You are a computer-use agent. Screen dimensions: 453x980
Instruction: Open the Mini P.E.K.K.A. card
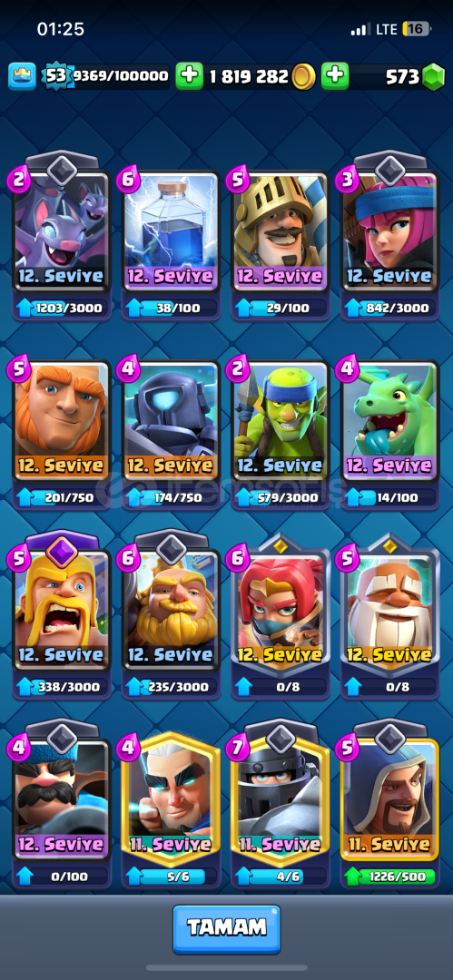[171, 422]
